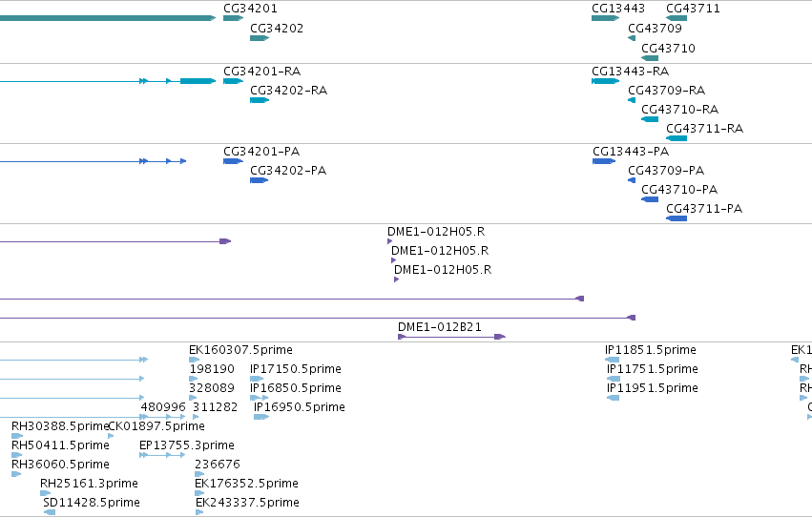
Task: Click the CG34202 gene feature arrow
Action: coord(260,38)
